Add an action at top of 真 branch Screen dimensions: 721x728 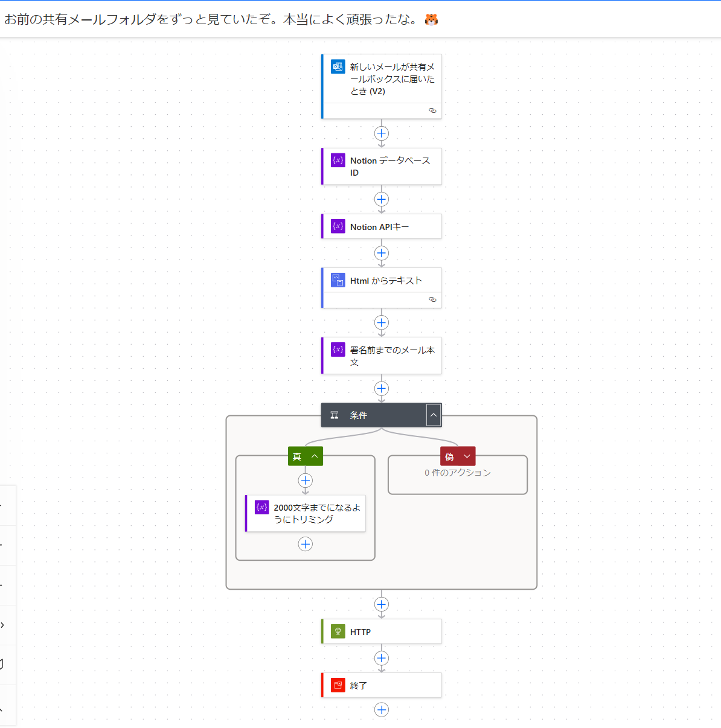click(x=306, y=481)
